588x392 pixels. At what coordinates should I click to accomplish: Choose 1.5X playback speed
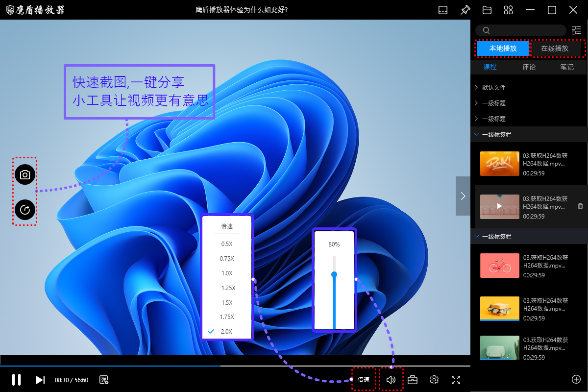click(226, 302)
